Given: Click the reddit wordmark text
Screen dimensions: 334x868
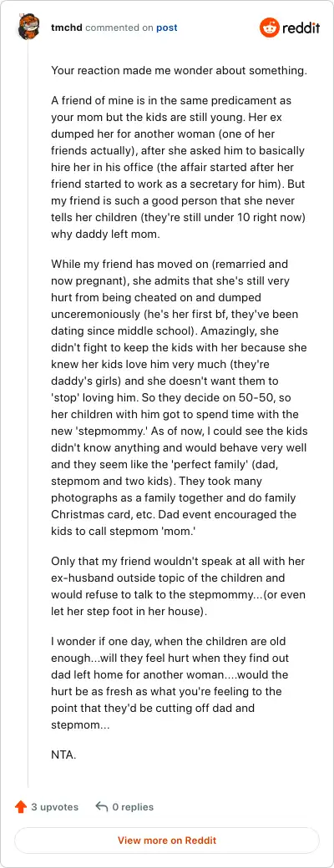Looking at the screenshot, I should pyautogui.click(x=301, y=28).
